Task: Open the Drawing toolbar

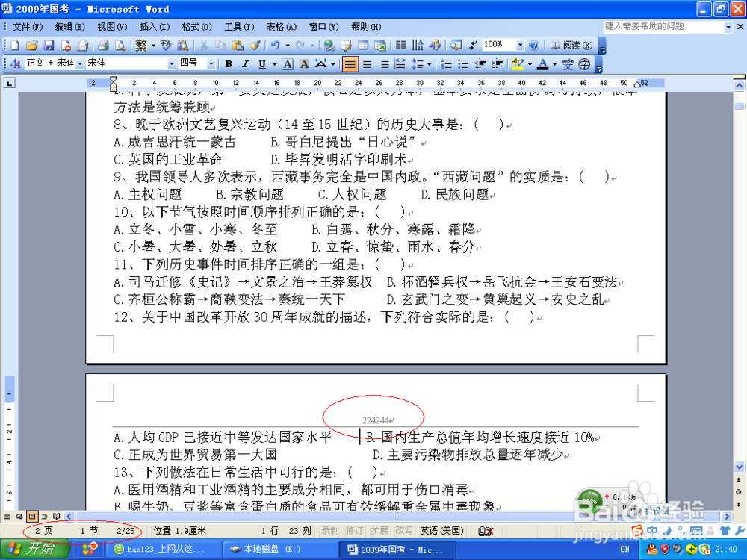Action: click(x=435, y=46)
